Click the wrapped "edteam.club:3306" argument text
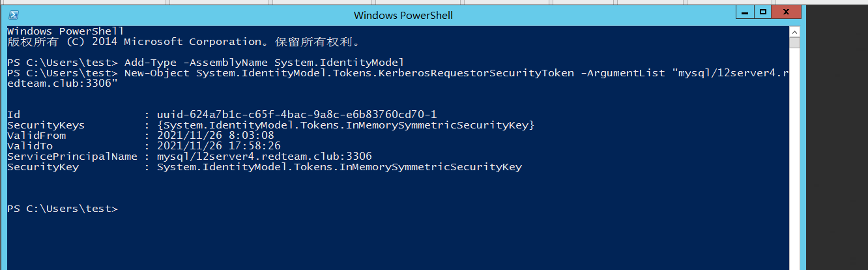868x270 pixels. [x=63, y=83]
